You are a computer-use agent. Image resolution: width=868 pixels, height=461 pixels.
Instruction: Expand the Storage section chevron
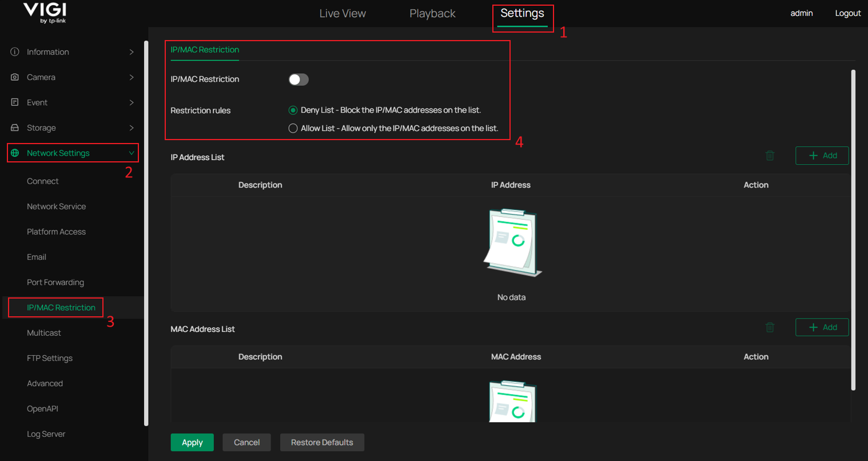132,128
